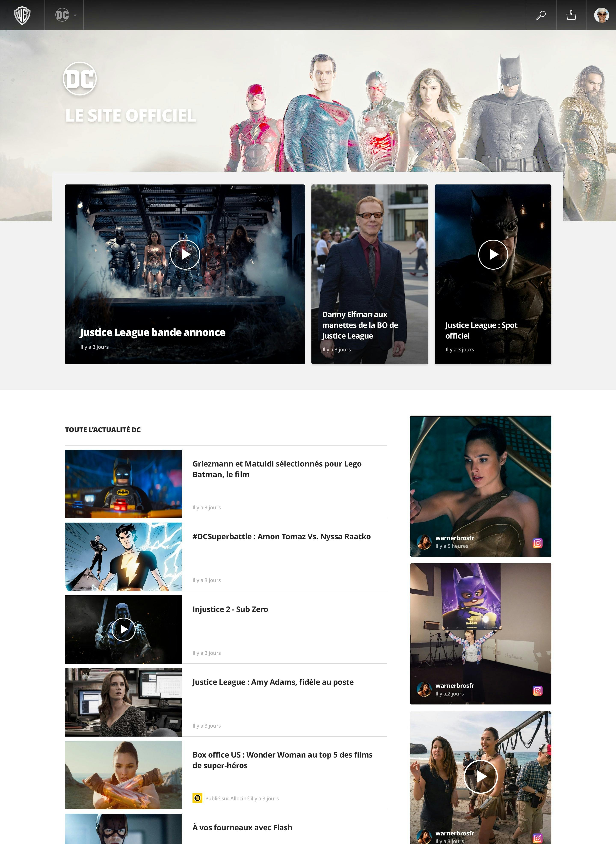Play the Justice League bande annonce video
The width and height of the screenshot is (616, 844).
pyautogui.click(x=185, y=254)
